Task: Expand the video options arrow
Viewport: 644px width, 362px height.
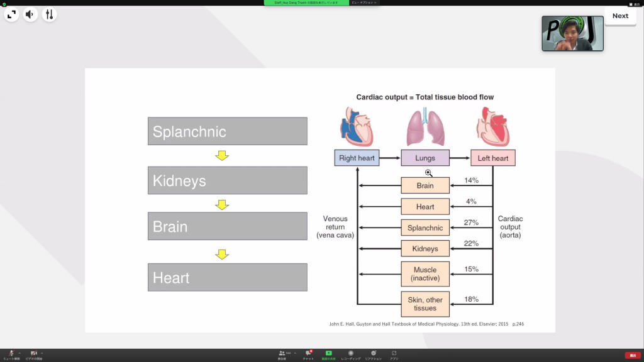Action: click(43, 353)
